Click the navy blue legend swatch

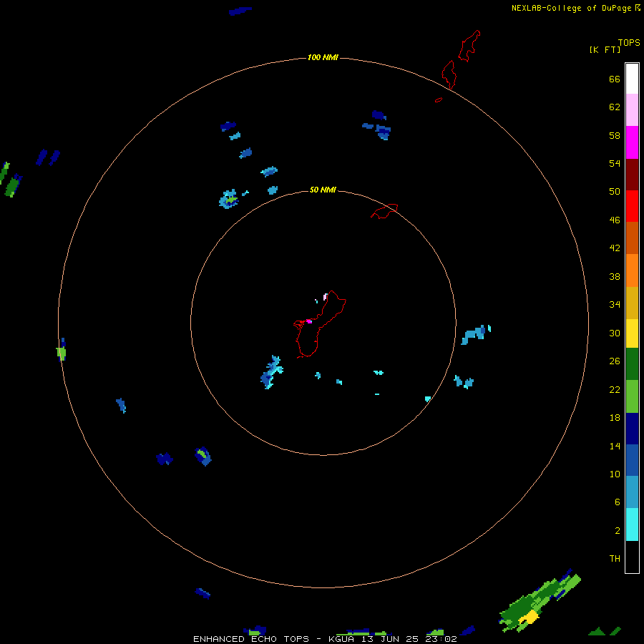click(632, 429)
